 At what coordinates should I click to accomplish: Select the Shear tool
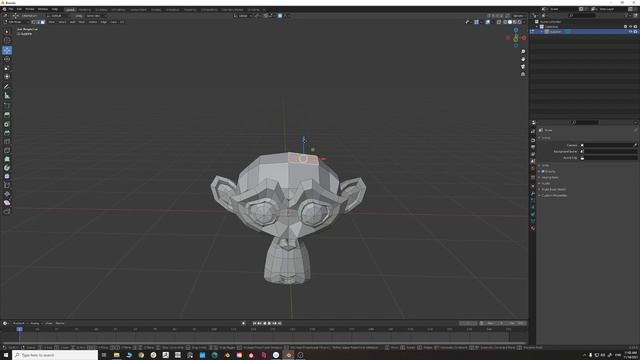(7, 202)
